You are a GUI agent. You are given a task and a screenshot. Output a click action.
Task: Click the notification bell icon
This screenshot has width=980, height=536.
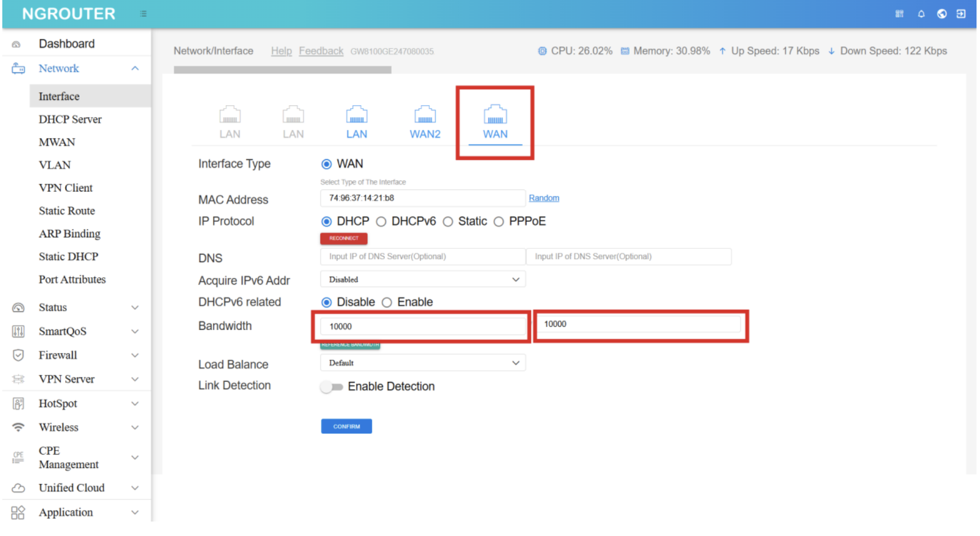click(921, 14)
